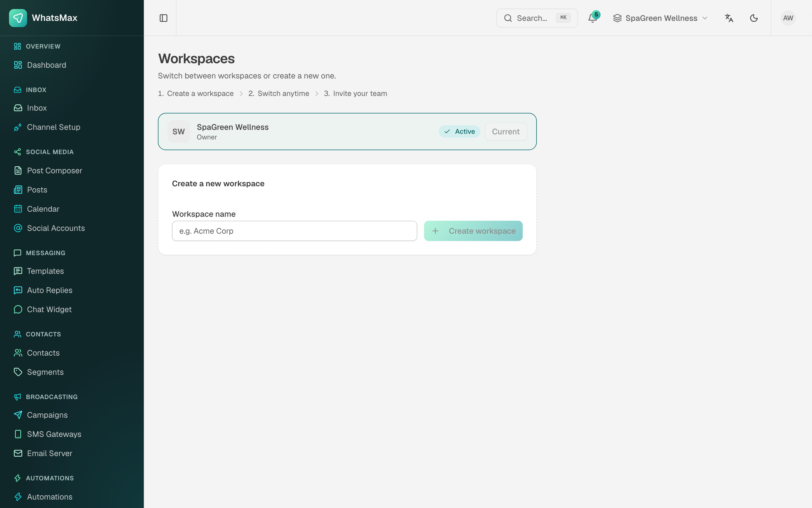Screen dimensions: 812x508
Task: Click the Active status badge
Action: coord(459,131)
